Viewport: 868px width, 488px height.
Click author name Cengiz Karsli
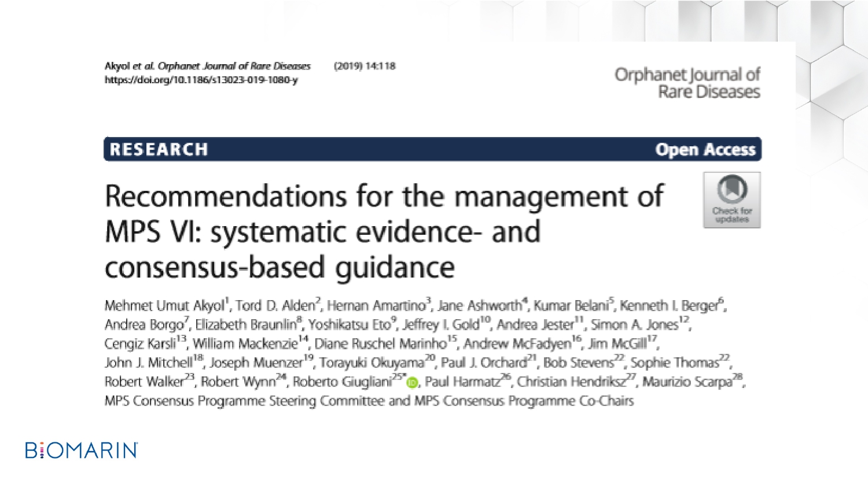click(x=140, y=344)
